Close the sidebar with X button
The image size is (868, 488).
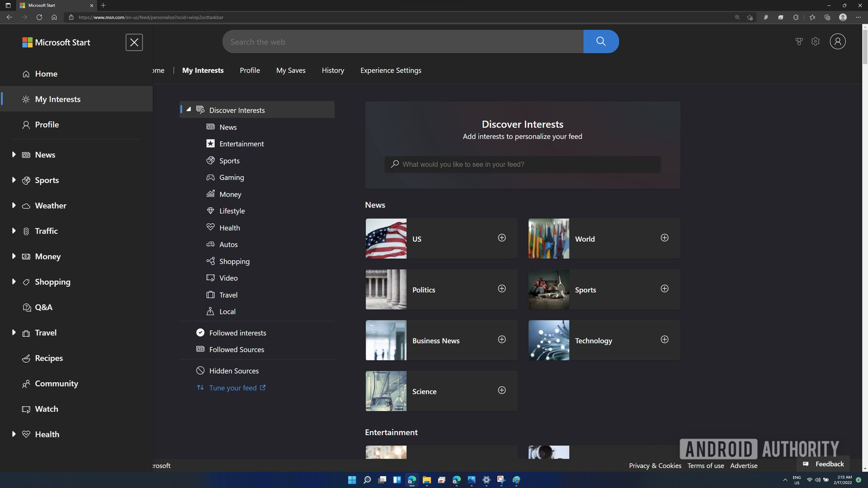(134, 42)
